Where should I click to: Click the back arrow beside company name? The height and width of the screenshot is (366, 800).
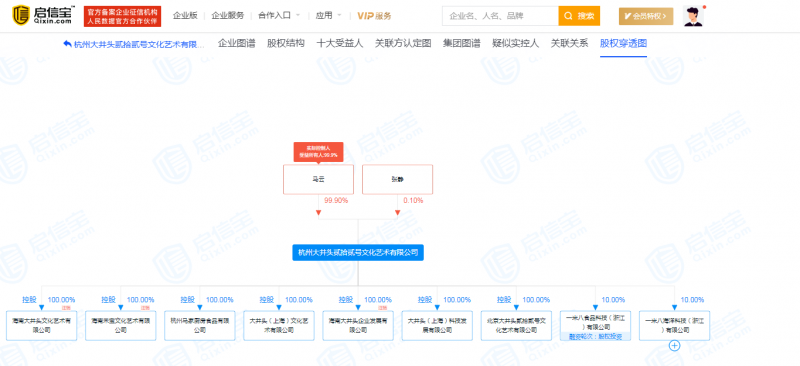[x=67, y=44]
